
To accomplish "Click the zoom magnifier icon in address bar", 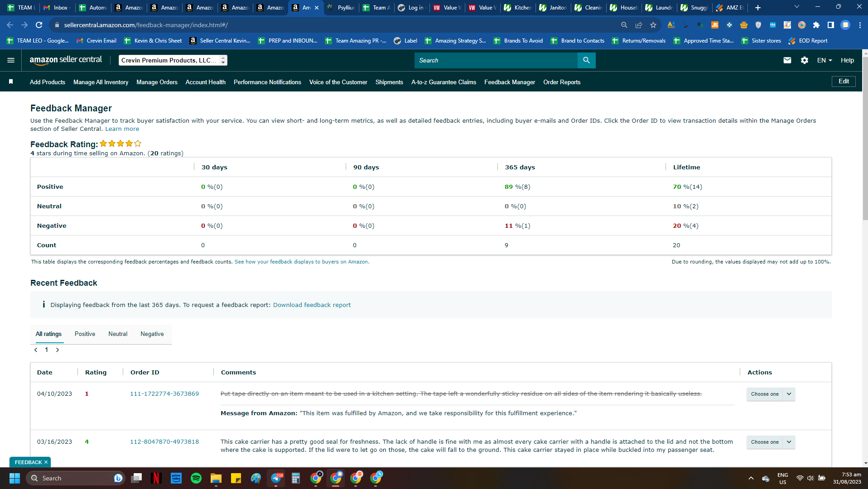I will tap(624, 25).
